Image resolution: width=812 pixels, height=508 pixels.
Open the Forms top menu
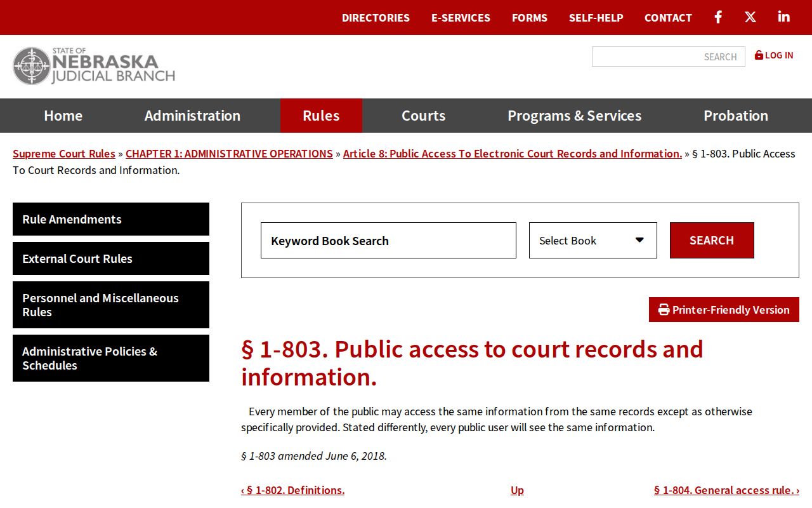[x=530, y=18]
